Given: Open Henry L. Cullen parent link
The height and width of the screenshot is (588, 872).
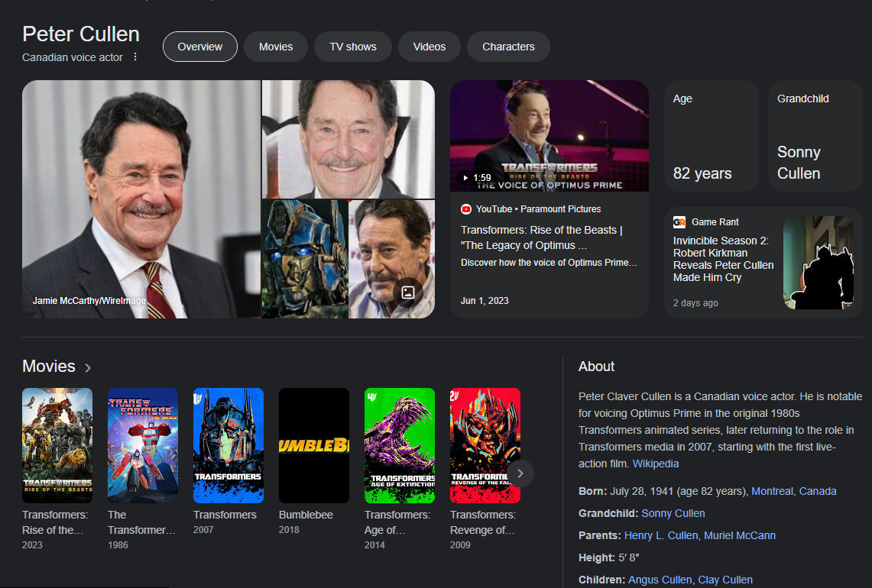Looking at the screenshot, I should point(660,536).
